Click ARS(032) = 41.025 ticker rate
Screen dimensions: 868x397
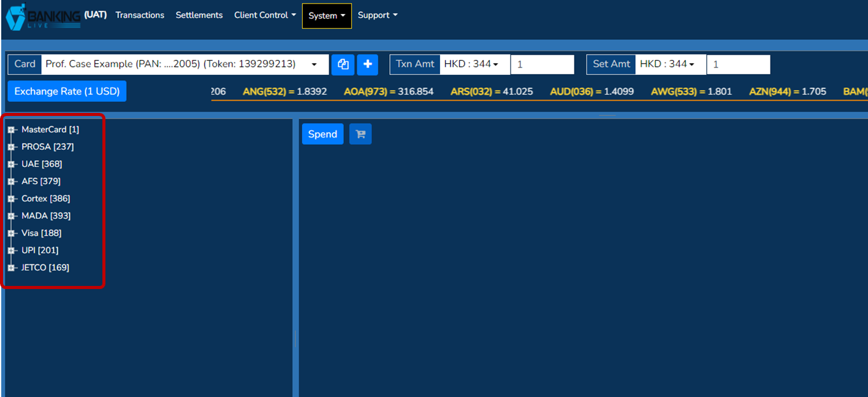pos(492,91)
